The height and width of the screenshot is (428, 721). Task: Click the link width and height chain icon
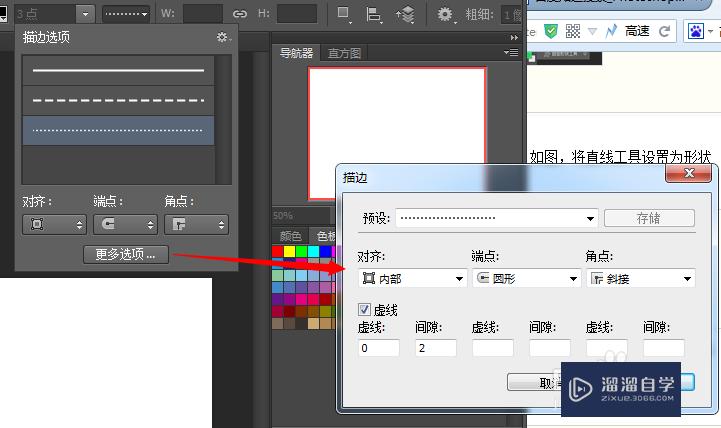pos(240,14)
